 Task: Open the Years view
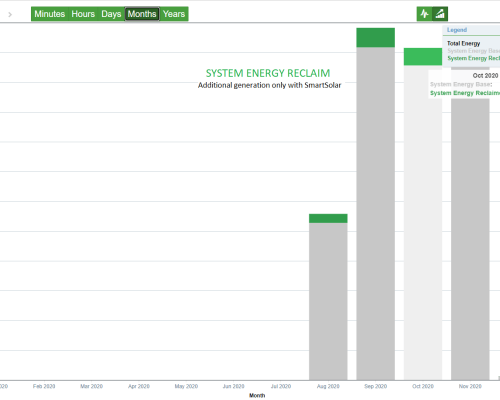174,14
